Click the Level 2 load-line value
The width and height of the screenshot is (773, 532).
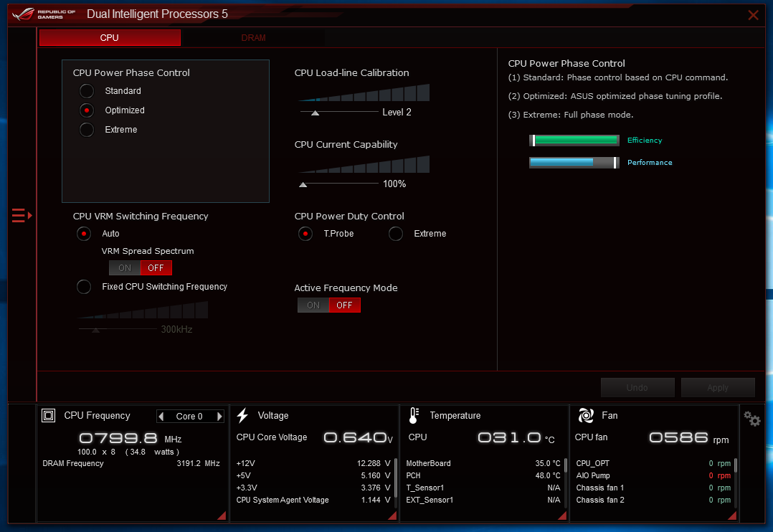pos(397,113)
